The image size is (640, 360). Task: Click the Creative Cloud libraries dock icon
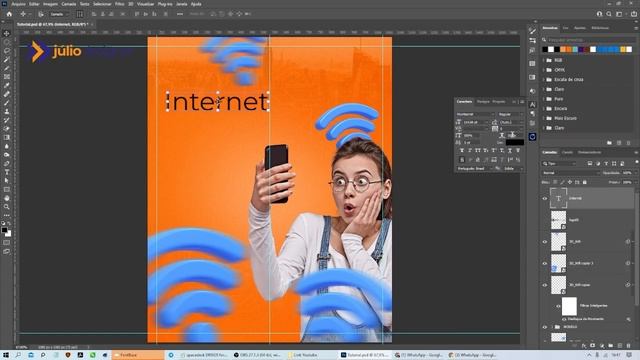pyautogui.click(x=532, y=137)
